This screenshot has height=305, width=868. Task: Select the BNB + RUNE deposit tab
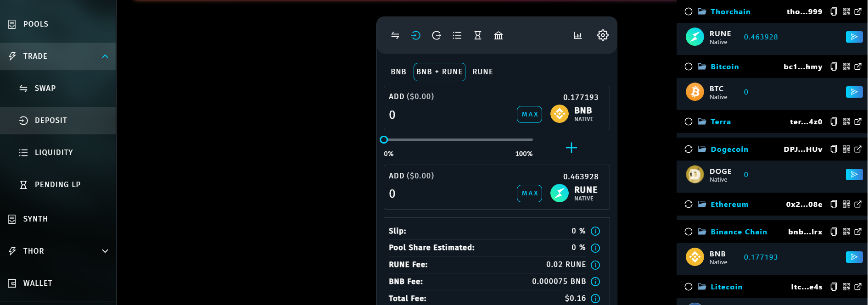(440, 72)
